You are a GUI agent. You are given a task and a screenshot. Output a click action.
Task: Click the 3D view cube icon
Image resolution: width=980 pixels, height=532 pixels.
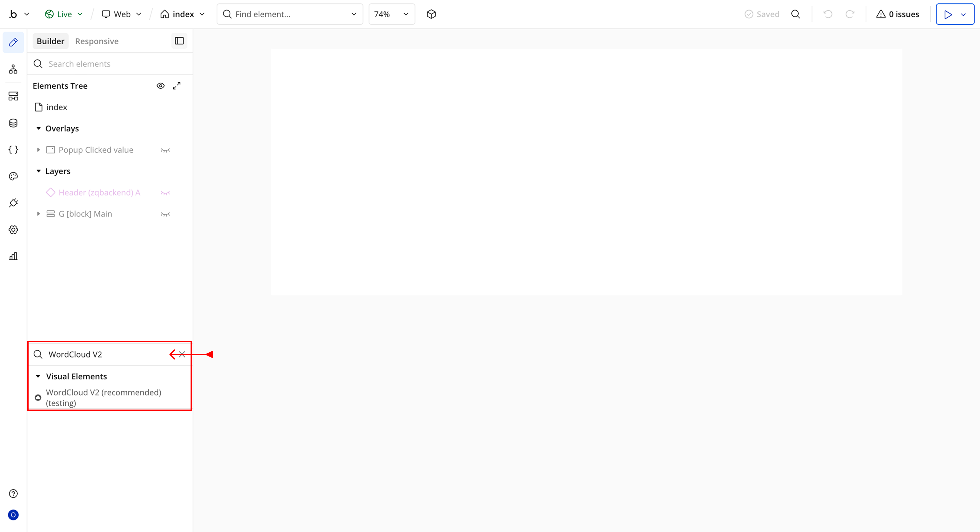[431, 14]
